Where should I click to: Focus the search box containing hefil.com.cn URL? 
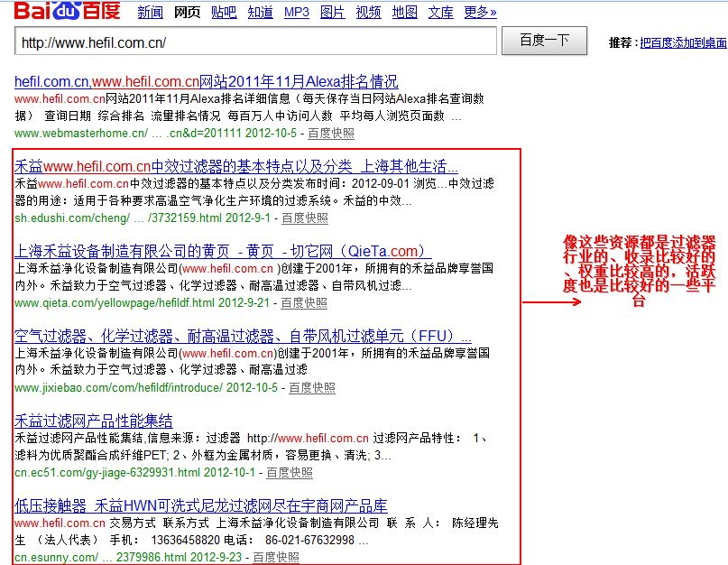pos(256,42)
